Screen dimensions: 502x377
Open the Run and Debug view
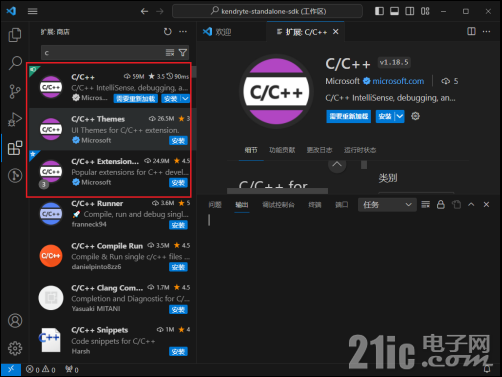[15, 119]
